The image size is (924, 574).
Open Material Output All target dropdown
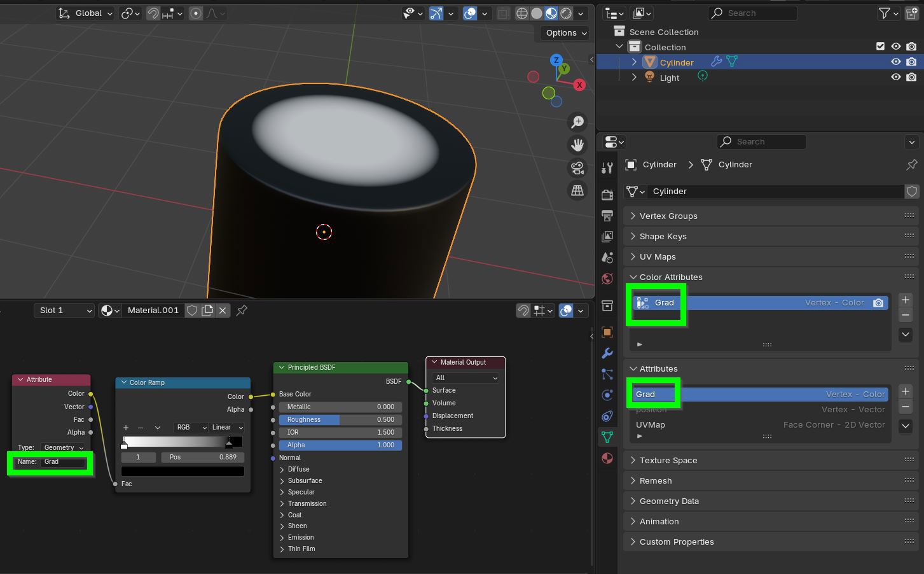point(466,378)
